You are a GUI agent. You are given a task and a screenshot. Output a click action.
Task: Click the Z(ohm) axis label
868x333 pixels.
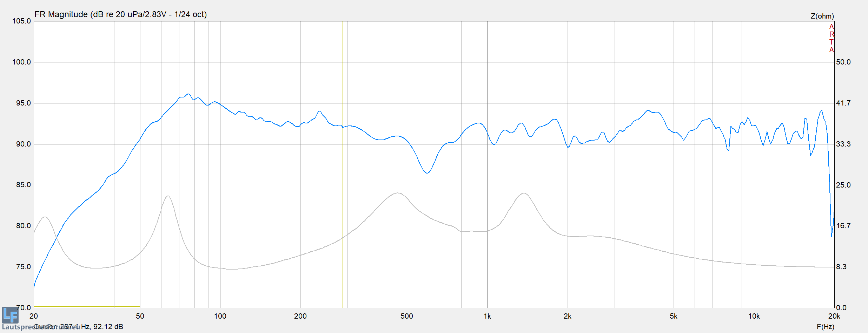tap(822, 16)
